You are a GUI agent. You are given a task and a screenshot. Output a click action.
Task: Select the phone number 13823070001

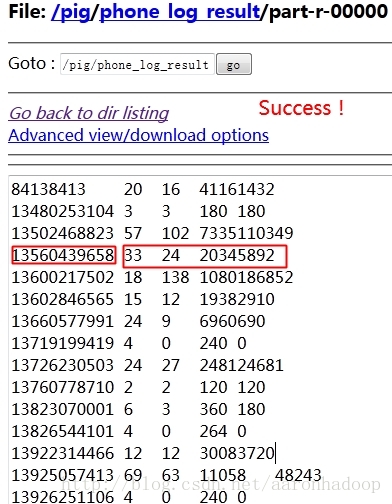(63, 409)
